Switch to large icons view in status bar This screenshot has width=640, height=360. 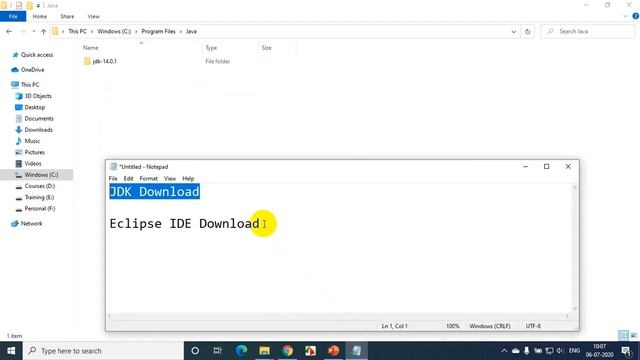633,336
